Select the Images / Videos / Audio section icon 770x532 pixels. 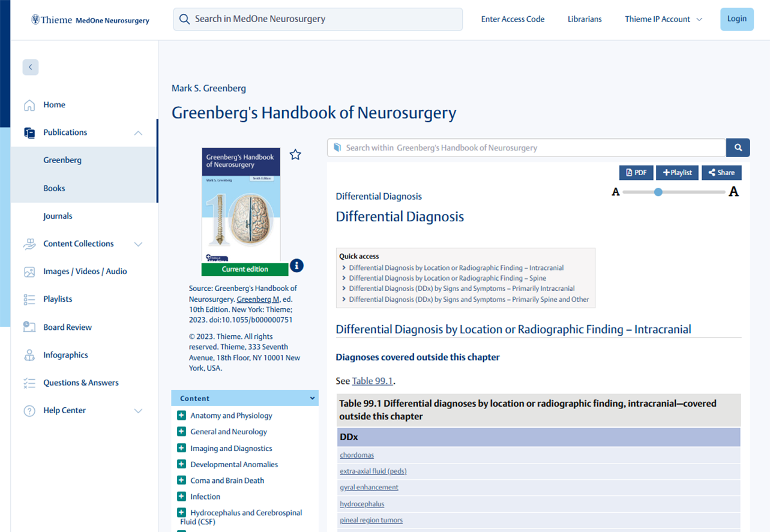pyautogui.click(x=29, y=271)
